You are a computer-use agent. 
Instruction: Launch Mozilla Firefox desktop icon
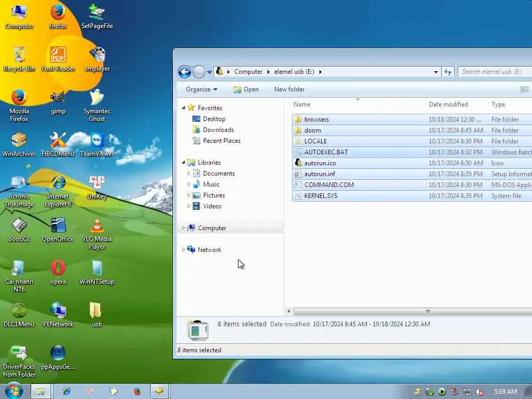tap(19, 105)
